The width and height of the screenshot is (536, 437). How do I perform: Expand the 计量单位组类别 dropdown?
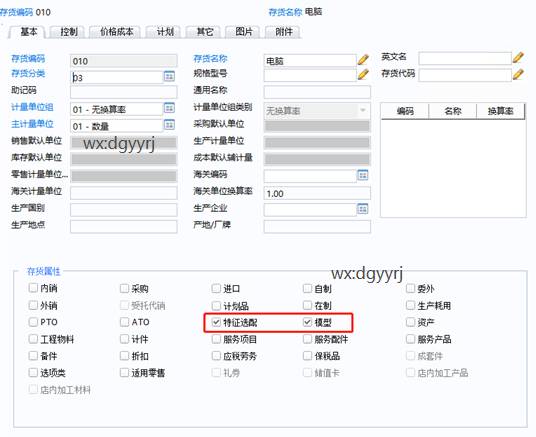click(363, 110)
